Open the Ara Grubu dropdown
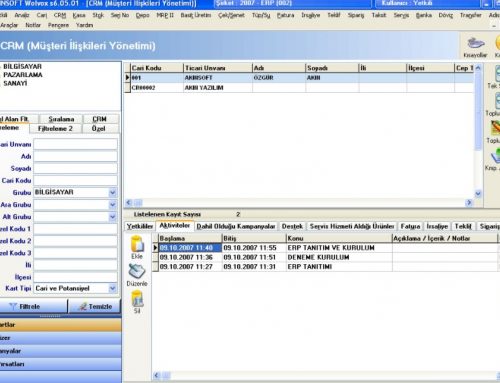The height and width of the screenshot is (383, 500). [113, 205]
